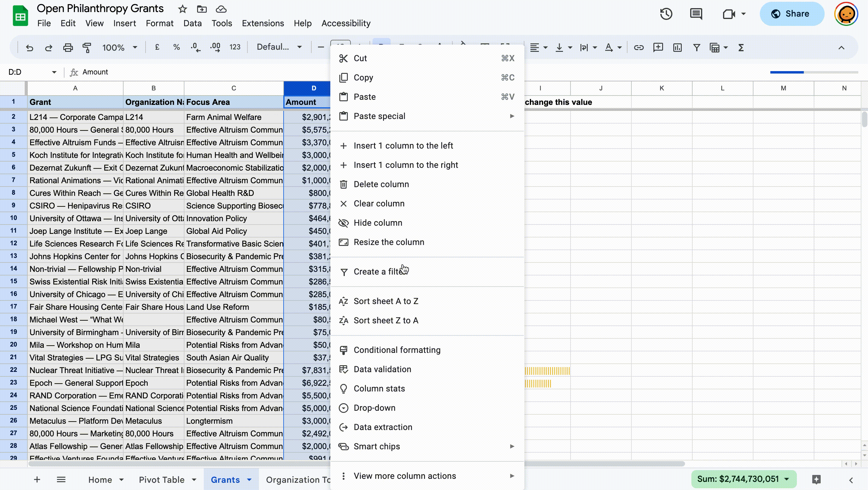Click the undo arrow icon

click(30, 48)
